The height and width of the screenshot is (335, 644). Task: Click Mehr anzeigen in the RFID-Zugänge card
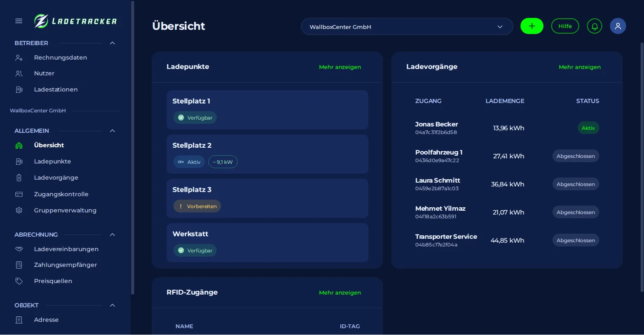point(340,292)
